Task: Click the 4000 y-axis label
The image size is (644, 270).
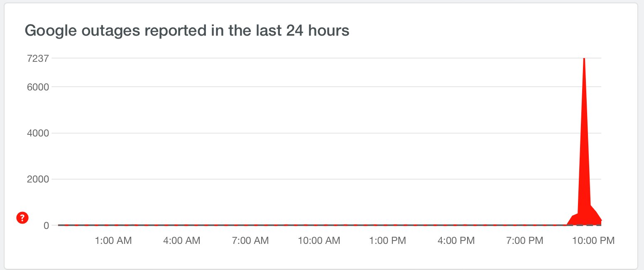Action: (x=38, y=133)
